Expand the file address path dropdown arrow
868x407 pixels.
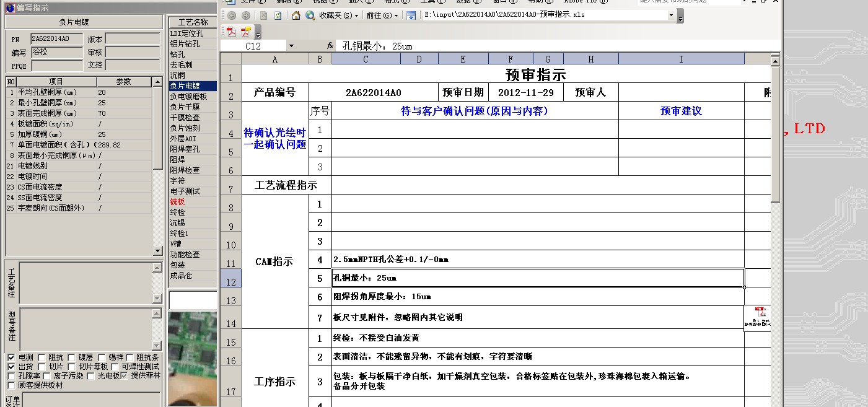click(x=672, y=15)
